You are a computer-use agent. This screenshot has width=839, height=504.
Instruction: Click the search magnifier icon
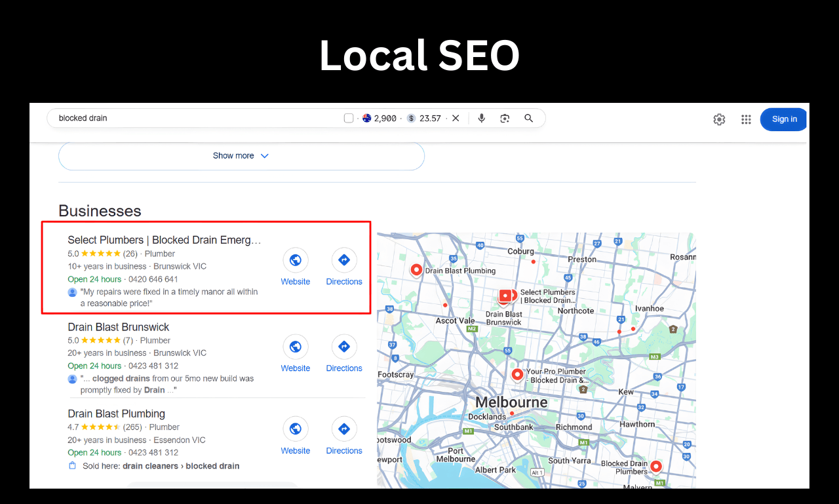(x=528, y=118)
